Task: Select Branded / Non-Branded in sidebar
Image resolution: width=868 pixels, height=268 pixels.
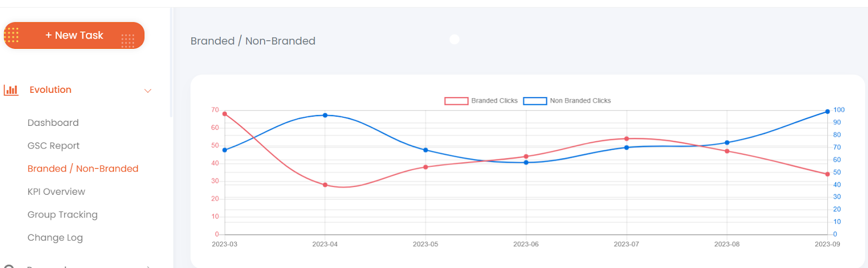Action: click(x=83, y=169)
